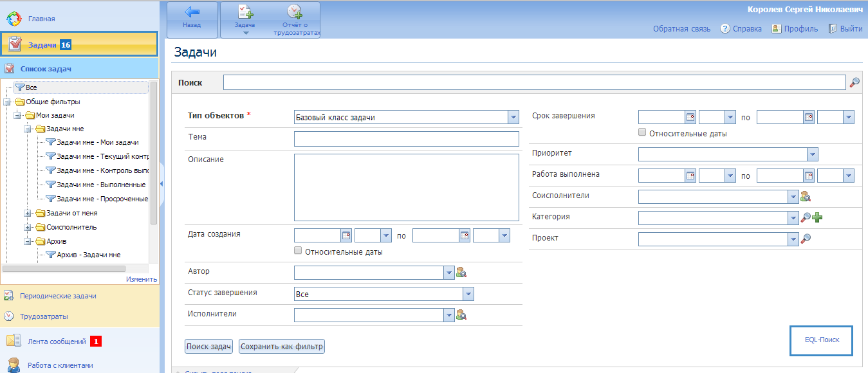Expand the Задачи от меня folder
868x373 pixels.
tap(28, 214)
